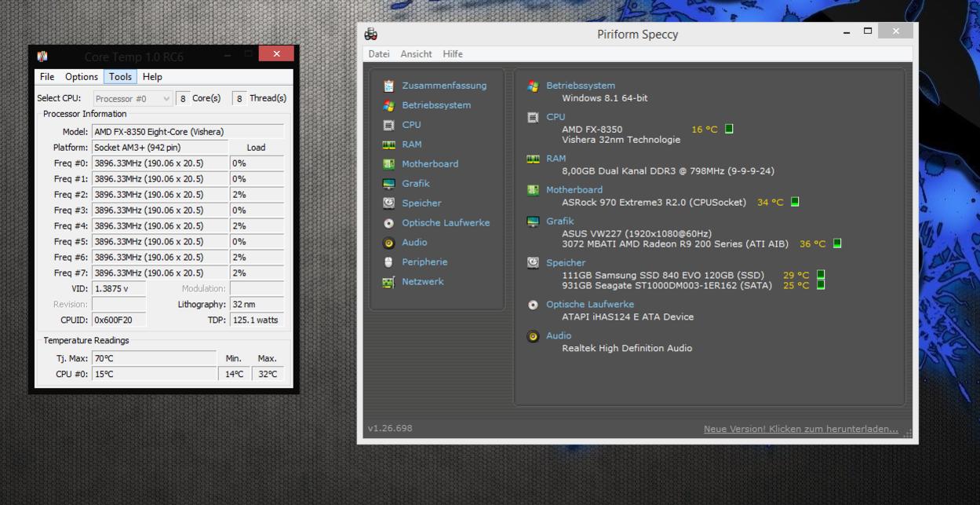Click the memory icon beside RAM summary heading
980x505 pixels.
point(533,159)
